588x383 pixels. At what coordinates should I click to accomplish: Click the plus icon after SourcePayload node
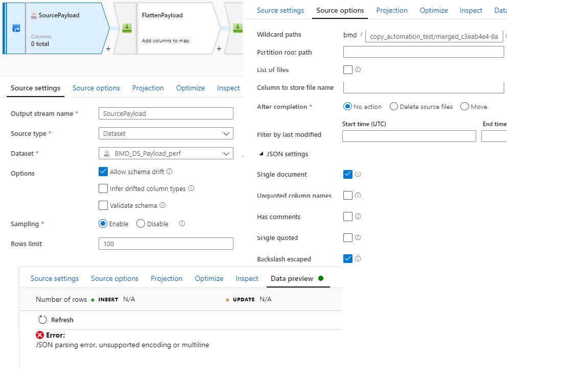pyautogui.click(x=108, y=49)
